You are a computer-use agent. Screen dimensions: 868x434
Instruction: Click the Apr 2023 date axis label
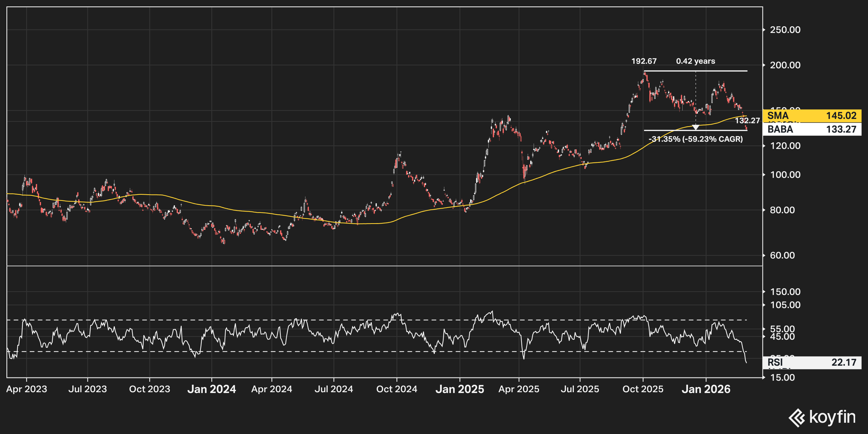[27, 389]
